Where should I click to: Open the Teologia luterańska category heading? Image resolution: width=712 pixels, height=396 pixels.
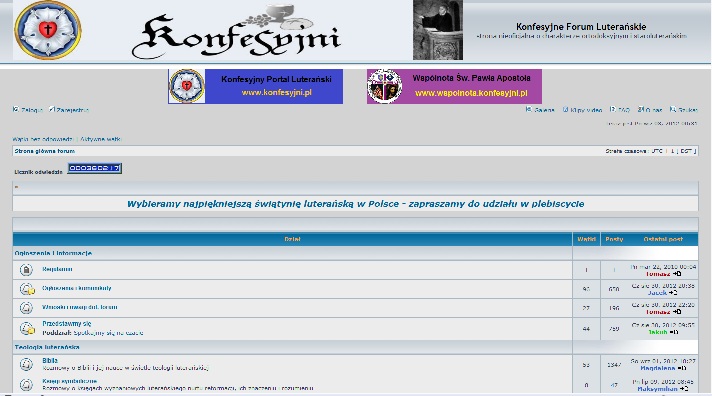pyautogui.click(x=47, y=347)
